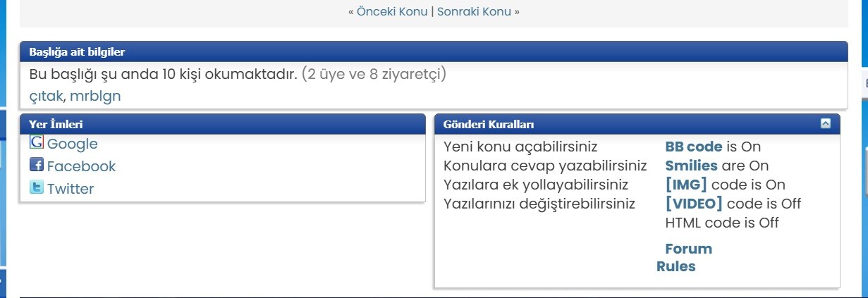868x298 pixels.
Task: Collapse the Gönderi Kuralları panel
Action: (x=826, y=124)
